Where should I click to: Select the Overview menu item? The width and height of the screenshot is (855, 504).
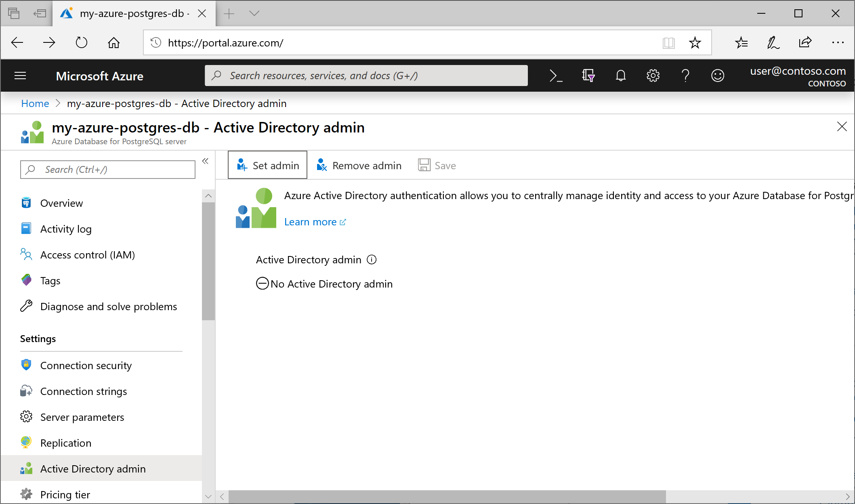coord(61,204)
